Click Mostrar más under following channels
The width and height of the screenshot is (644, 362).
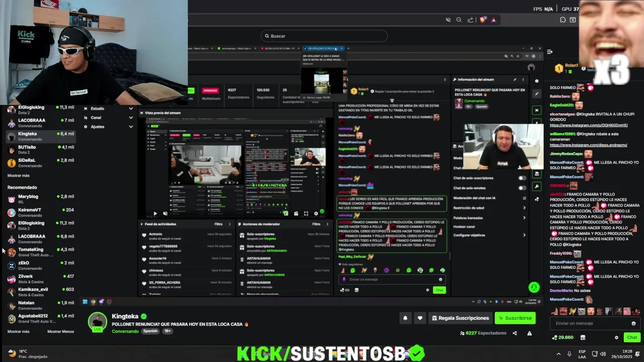18,175
